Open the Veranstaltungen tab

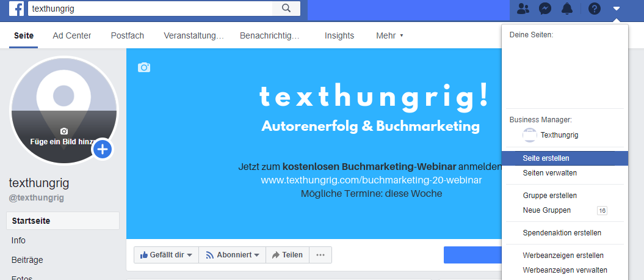point(194,36)
